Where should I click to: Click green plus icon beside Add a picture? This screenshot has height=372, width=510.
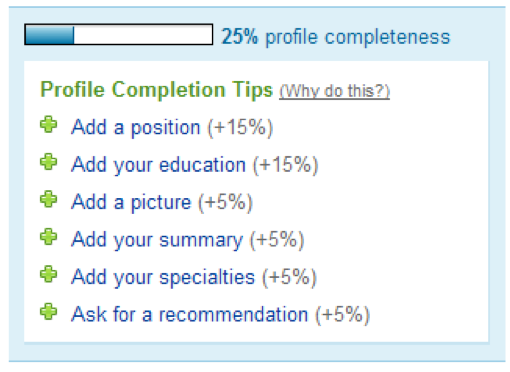click(49, 200)
